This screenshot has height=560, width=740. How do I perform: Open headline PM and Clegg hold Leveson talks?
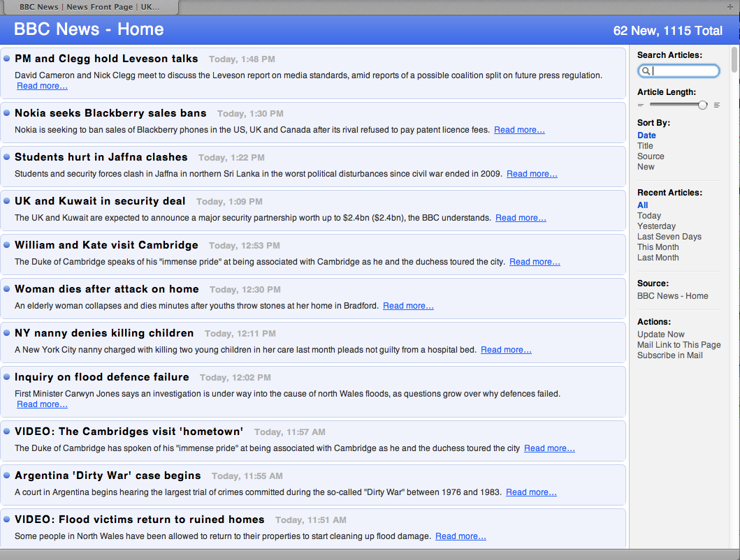[x=106, y=59]
